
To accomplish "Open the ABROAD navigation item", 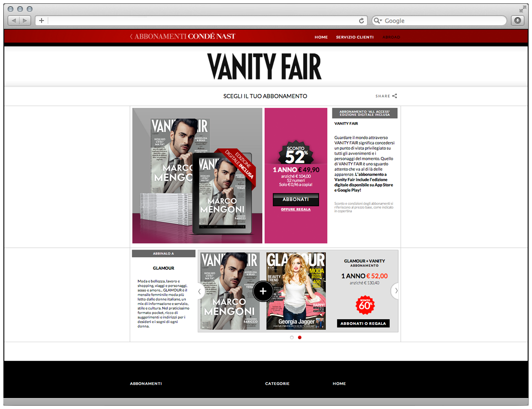I will click(x=391, y=37).
